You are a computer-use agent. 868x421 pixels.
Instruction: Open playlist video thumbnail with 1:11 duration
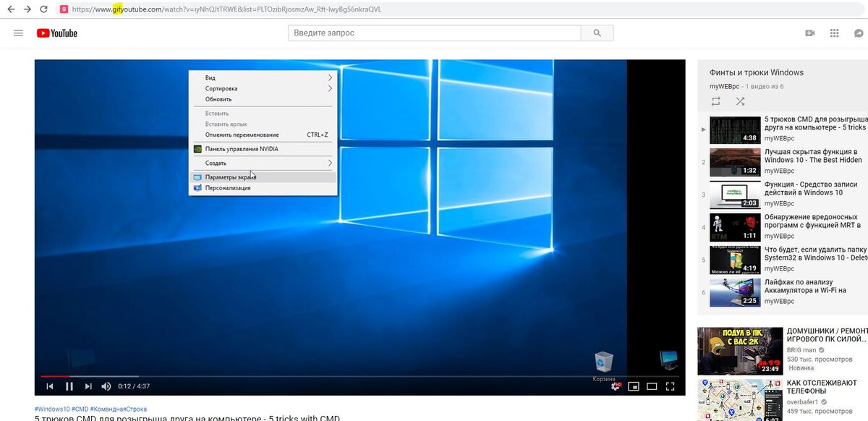[x=734, y=227]
